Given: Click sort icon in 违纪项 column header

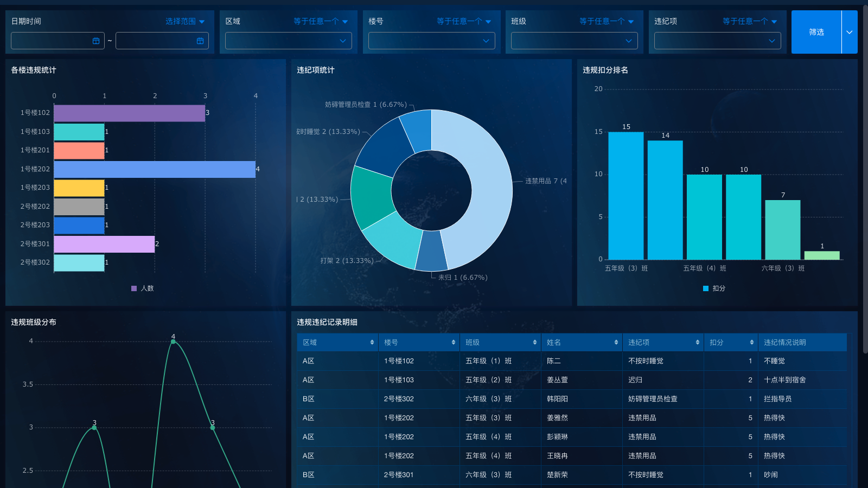Looking at the screenshot, I should pyautogui.click(x=698, y=342).
